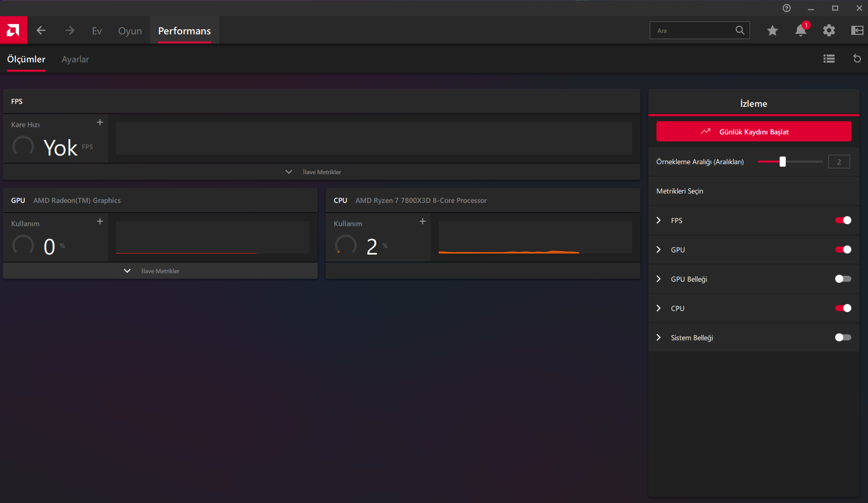This screenshot has height=503, width=868.
Task: Add Kare Hızı metric with plus icon
Action: 100,122
